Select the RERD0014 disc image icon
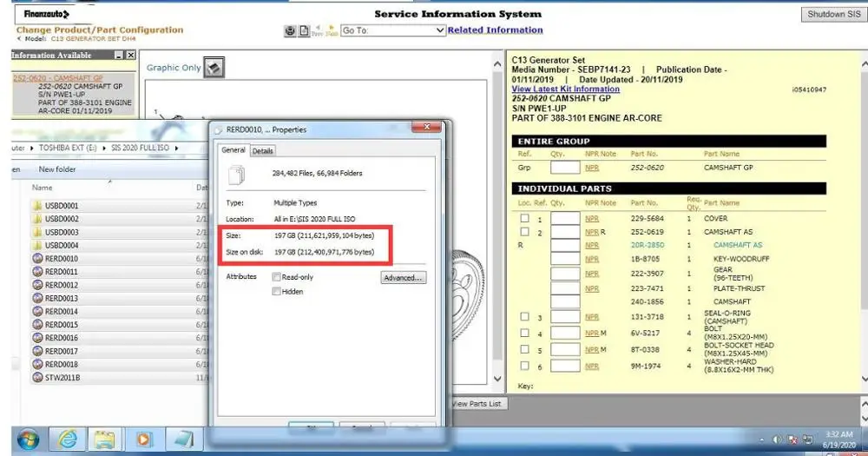The height and width of the screenshot is (456, 868). click(37, 312)
